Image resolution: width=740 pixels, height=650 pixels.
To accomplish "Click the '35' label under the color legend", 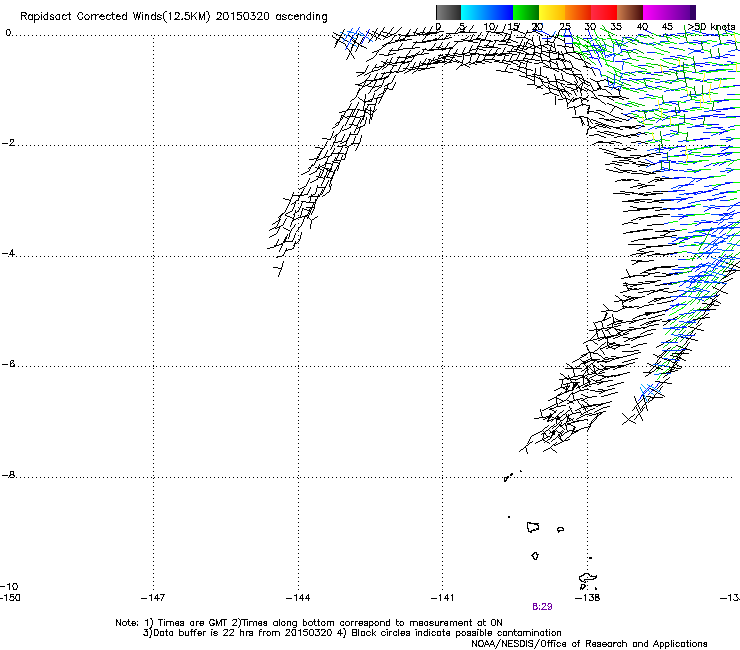I will click(x=616, y=27).
